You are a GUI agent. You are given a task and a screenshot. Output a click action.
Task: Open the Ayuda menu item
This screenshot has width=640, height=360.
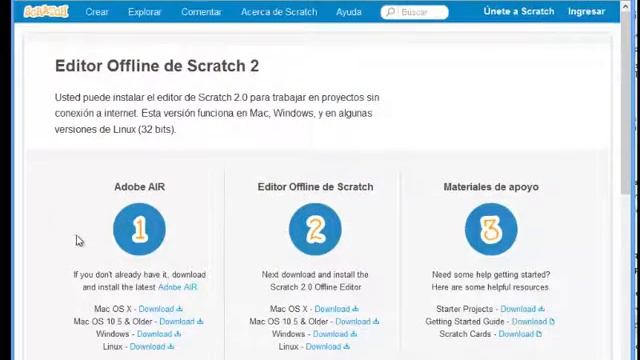(x=349, y=12)
